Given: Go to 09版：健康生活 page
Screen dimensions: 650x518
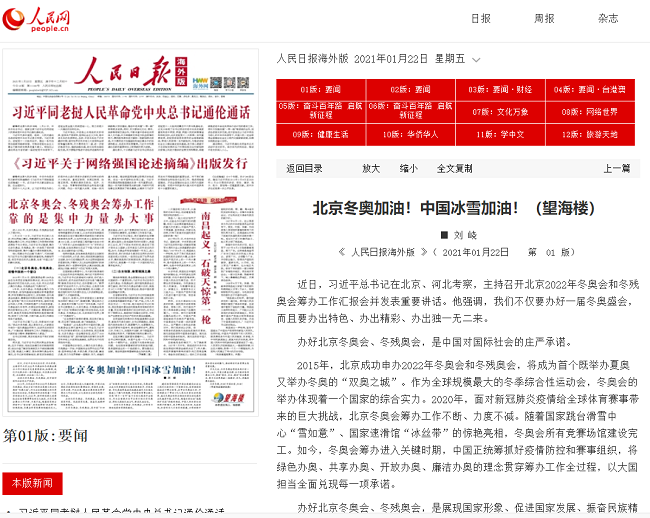Looking at the screenshot, I should [321, 135].
